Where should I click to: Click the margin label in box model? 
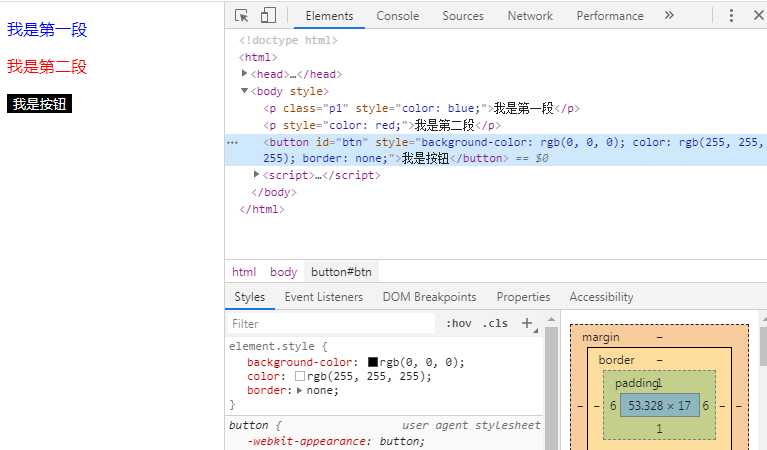[600, 337]
